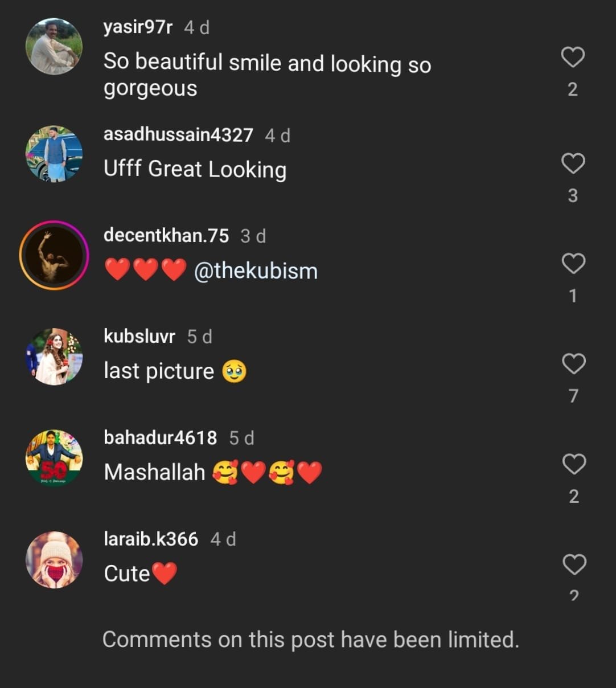This screenshot has height=688, width=616.
Task: Open yasir97r's profile picture
Action: (54, 47)
